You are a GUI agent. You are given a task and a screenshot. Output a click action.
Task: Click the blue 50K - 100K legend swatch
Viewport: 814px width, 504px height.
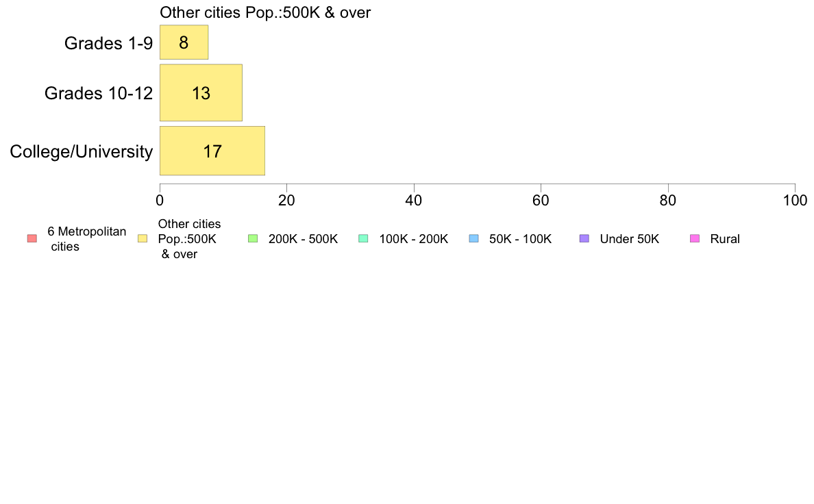[473, 239]
